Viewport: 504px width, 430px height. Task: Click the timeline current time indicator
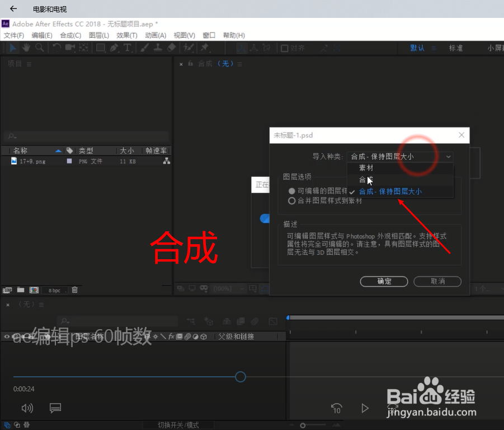288,318
